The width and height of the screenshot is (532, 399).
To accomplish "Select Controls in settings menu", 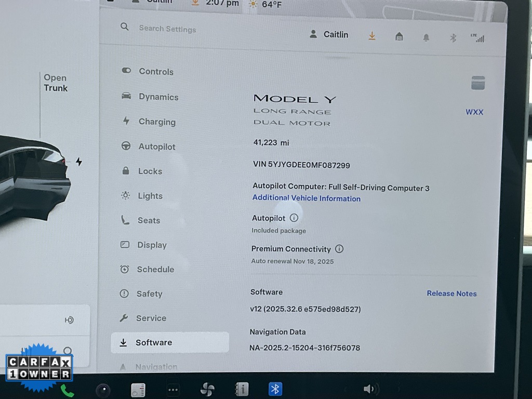I will pyautogui.click(x=156, y=72).
